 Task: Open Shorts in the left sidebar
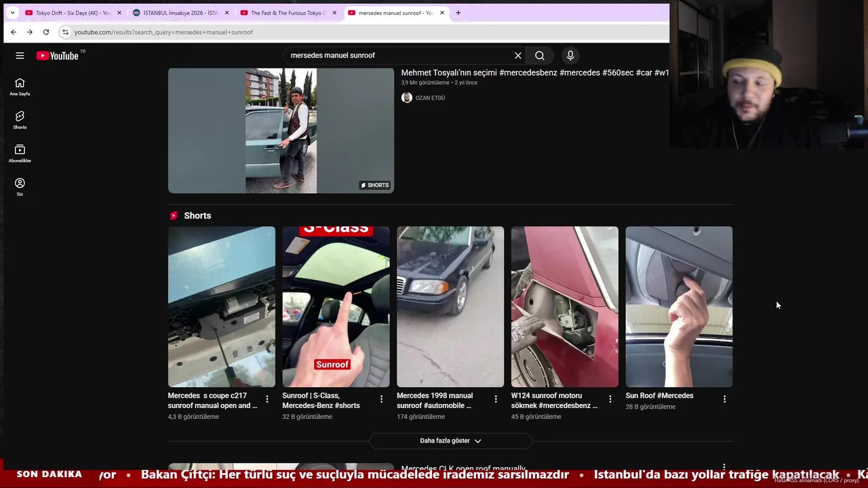point(20,121)
